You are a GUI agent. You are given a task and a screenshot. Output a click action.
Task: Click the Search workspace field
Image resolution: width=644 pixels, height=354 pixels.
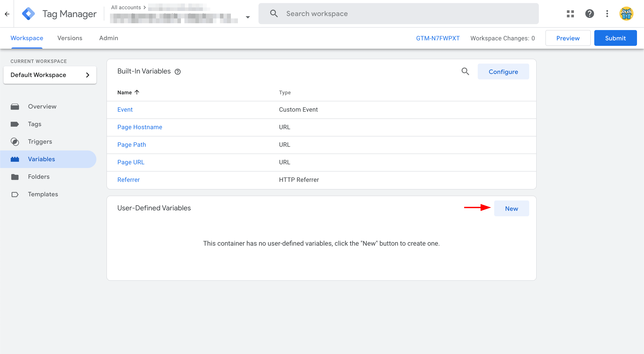coord(400,14)
